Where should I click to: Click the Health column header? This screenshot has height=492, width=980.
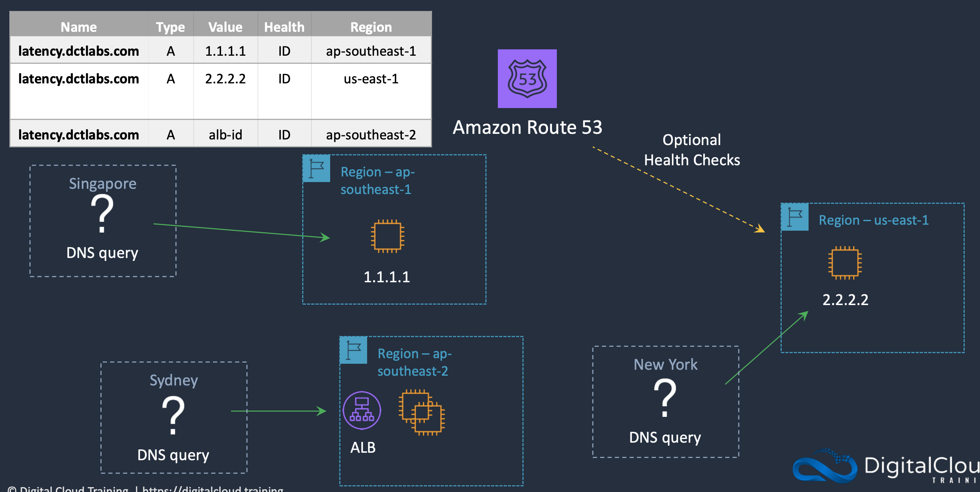[284, 27]
